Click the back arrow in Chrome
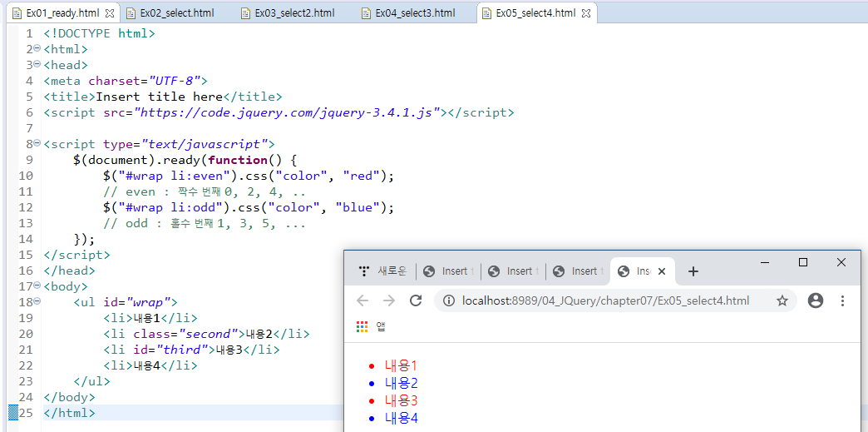Viewport: 868px width, 432px height. tap(362, 300)
